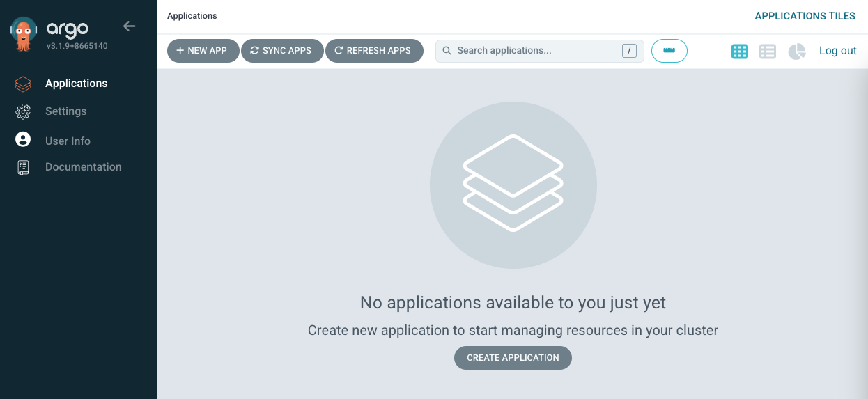
Task: Toggle the status bar ruler button
Action: click(669, 51)
